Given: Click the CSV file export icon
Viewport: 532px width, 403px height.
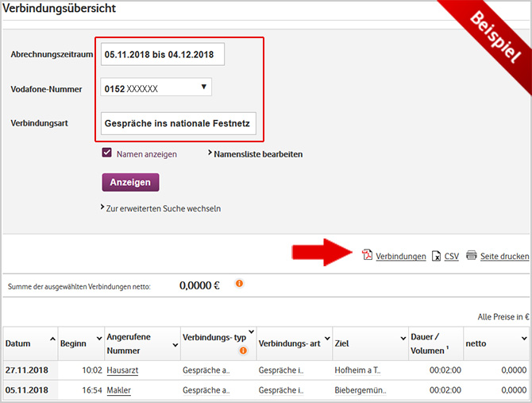Looking at the screenshot, I should click(x=436, y=256).
